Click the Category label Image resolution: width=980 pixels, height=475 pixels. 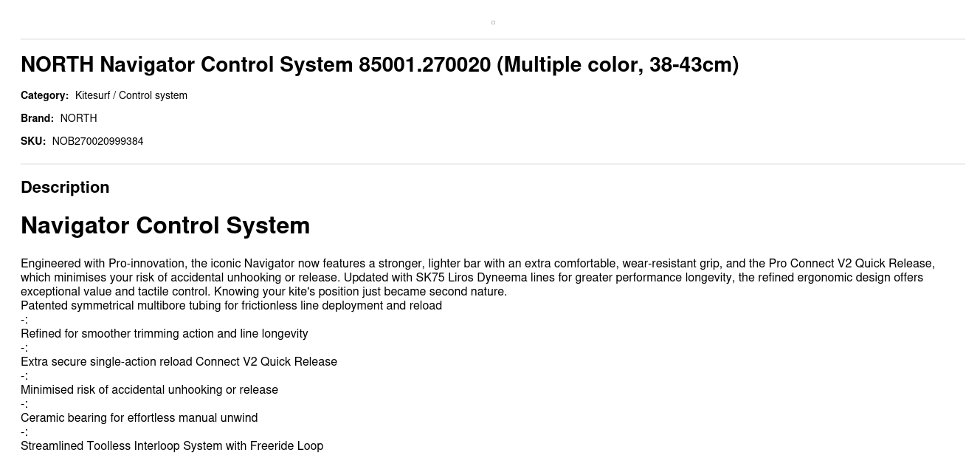(44, 95)
